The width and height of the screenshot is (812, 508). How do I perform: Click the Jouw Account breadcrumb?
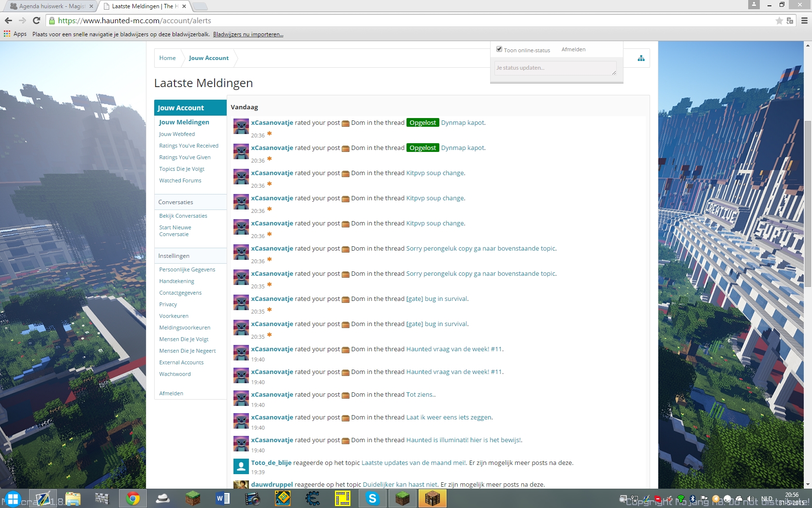click(x=209, y=58)
